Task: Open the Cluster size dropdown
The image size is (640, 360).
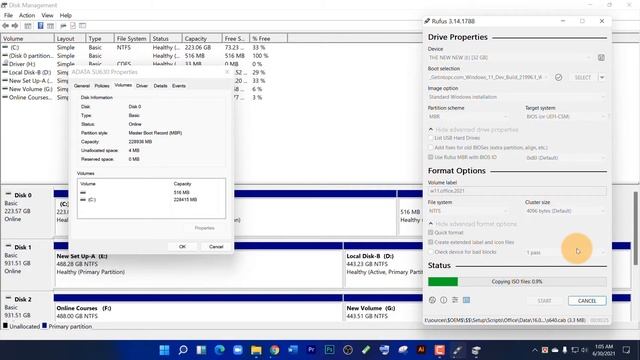Action: click(x=566, y=211)
